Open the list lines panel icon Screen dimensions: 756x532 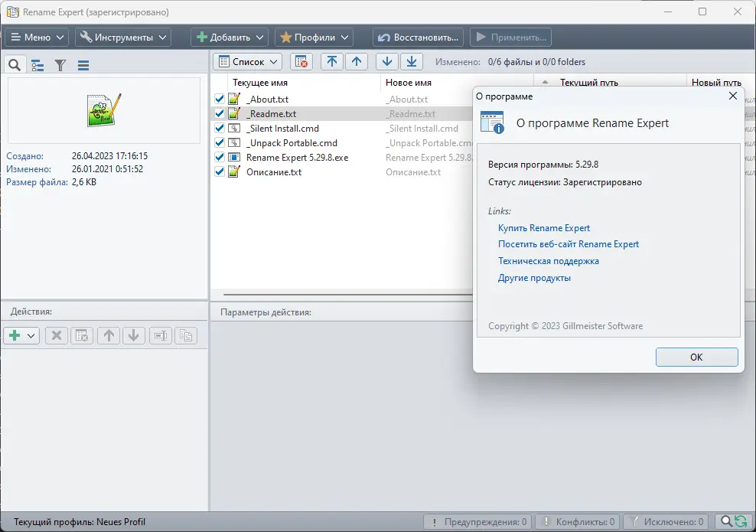coord(83,65)
